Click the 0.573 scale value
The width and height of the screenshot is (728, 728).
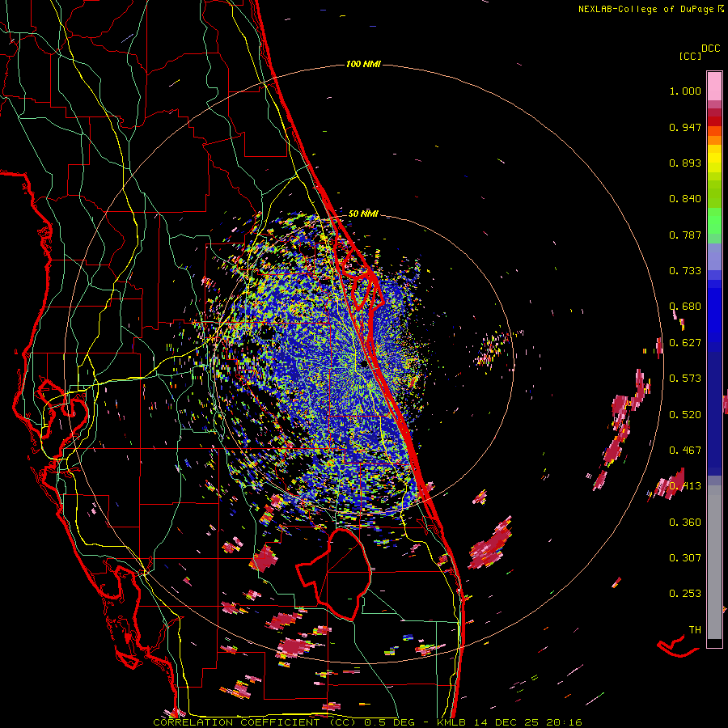pos(685,379)
